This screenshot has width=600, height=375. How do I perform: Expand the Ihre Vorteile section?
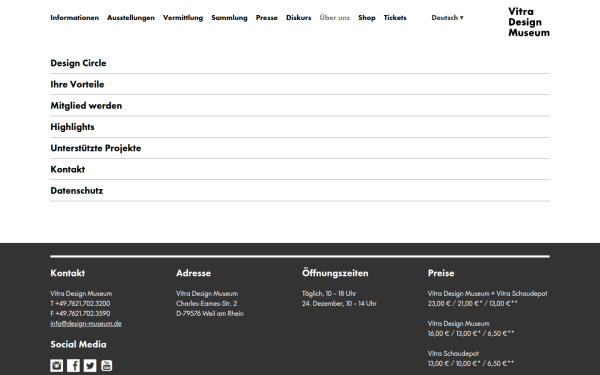click(x=300, y=84)
